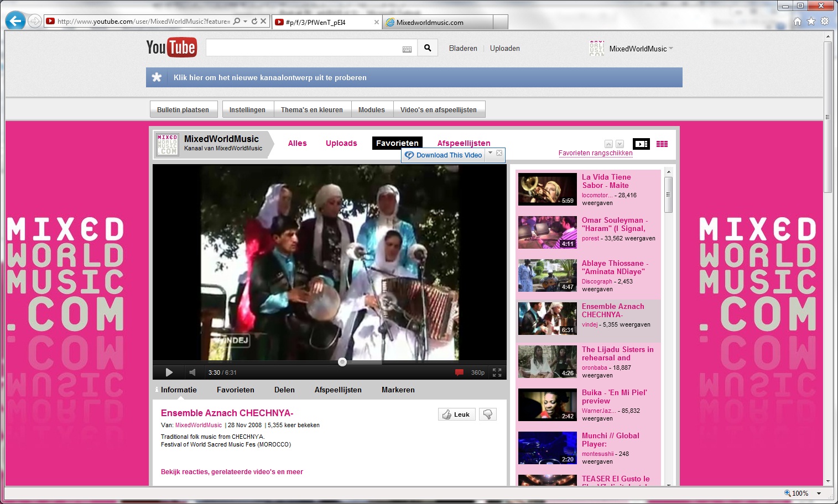Go back using the browser back arrow
Image resolution: width=838 pixels, height=504 pixels.
pos(15,21)
